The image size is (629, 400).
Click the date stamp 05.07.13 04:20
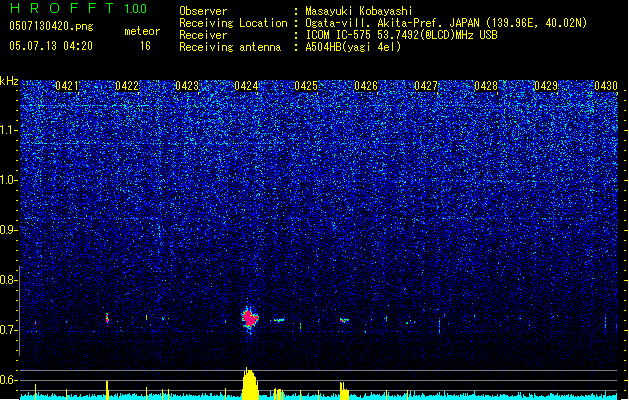(51, 46)
